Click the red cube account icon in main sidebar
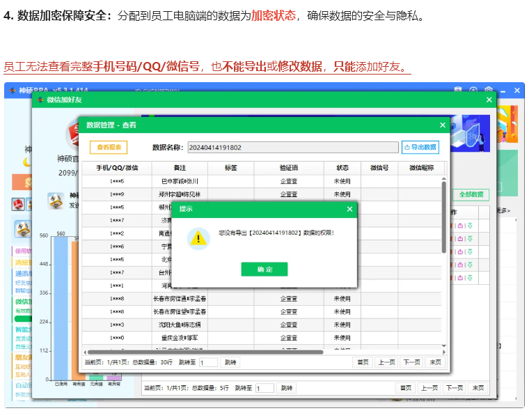The image size is (529, 420). click(18, 204)
